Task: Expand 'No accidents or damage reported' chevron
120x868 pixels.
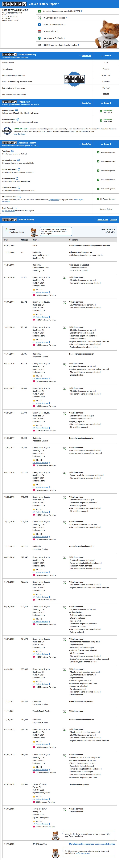Action: [82, 11]
